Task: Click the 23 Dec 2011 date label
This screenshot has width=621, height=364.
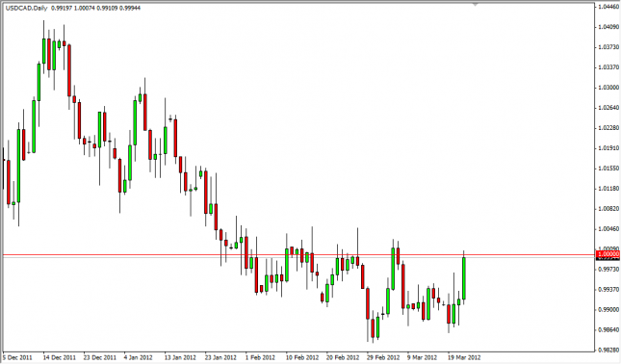Action: [x=100, y=357]
